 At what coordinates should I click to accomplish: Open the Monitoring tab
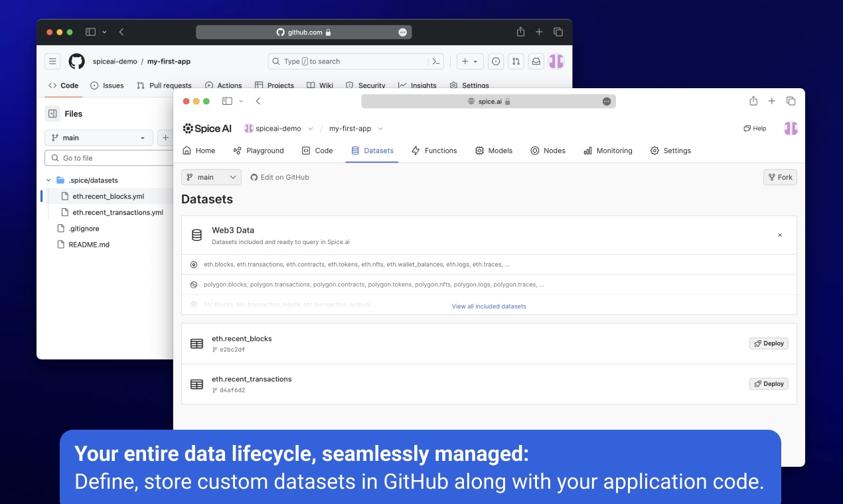point(607,151)
